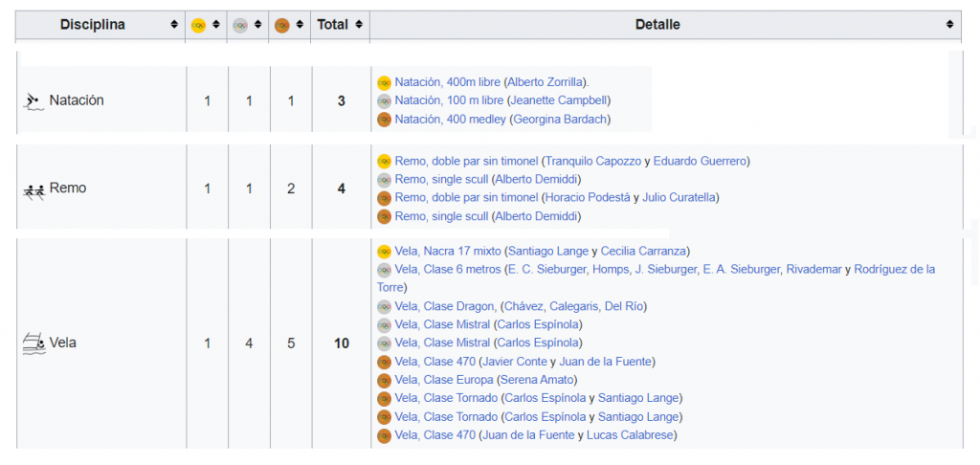Open the Alberto Zorrilla link
Viewport: 980px width, 465px height.
[546, 82]
